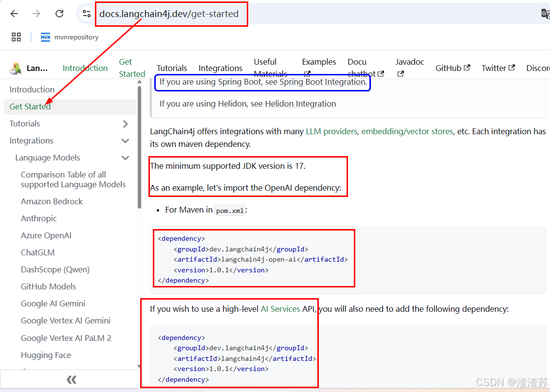This screenshot has width=550, height=392.
Task: Click the translate icon in address bar
Action: point(546,14)
